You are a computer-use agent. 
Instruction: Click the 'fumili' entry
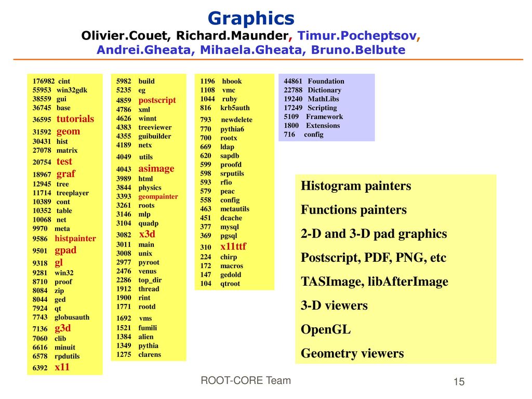[x=148, y=328]
